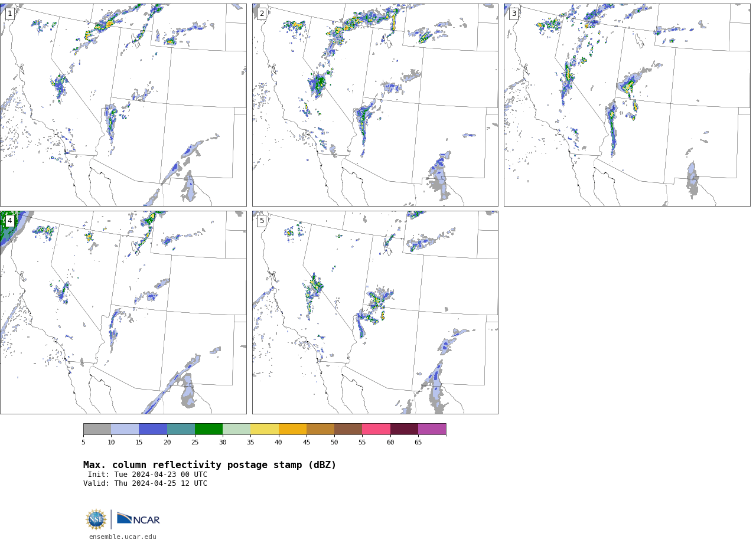Click the purple 65+ dBZ swatch
Image resolution: width=756 pixels, height=543 pixels.
432,429
